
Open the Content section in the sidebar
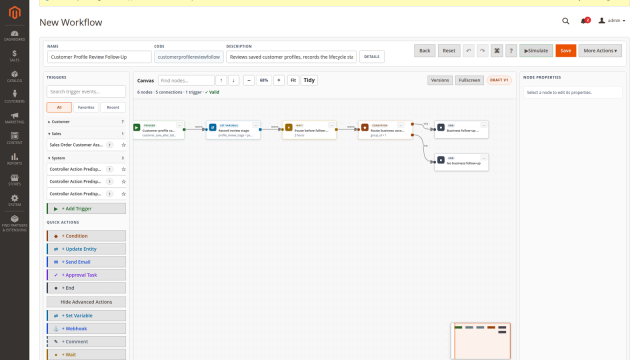[x=14, y=138]
